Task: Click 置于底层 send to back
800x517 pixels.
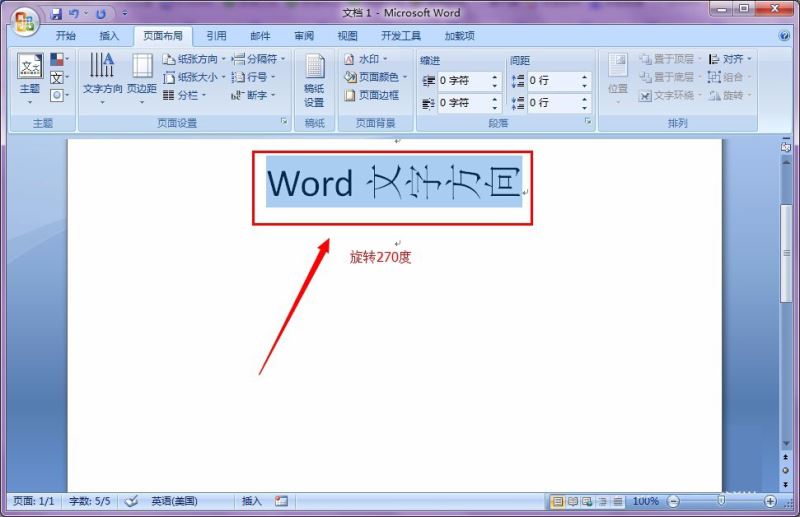Action: tap(670, 77)
